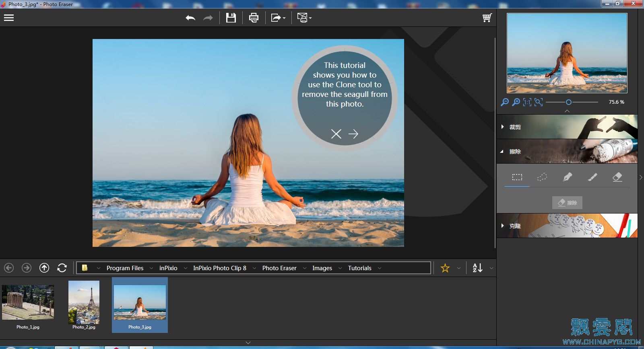
Task: Expand the 裁剪 crop panel
Action: point(567,127)
